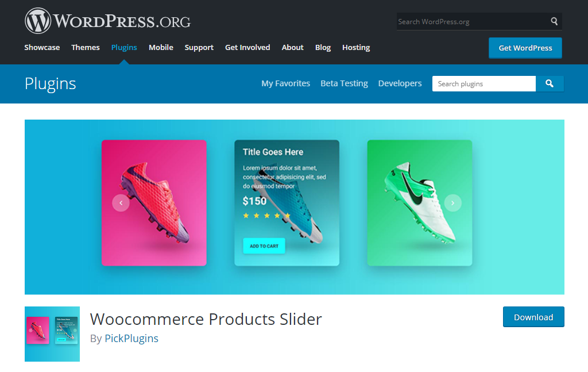The height and width of the screenshot is (372, 588).
Task: Download the Woocommerce Products Slider plugin
Action: (533, 317)
